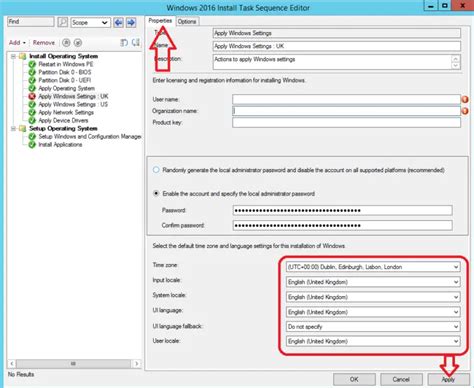The image size is (474, 388).
Task: Click the OK button
Action: tap(354, 379)
